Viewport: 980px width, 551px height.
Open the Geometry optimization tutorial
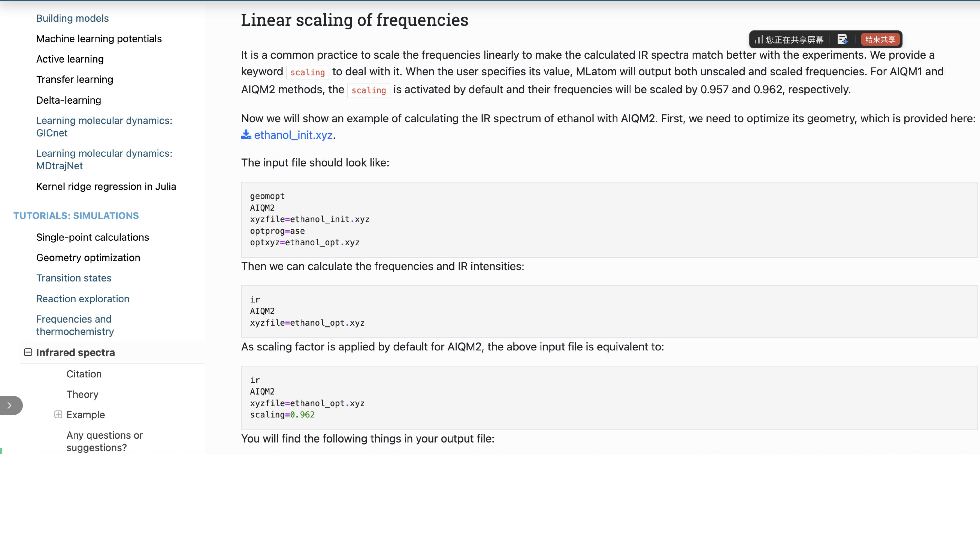[x=88, y=258]
